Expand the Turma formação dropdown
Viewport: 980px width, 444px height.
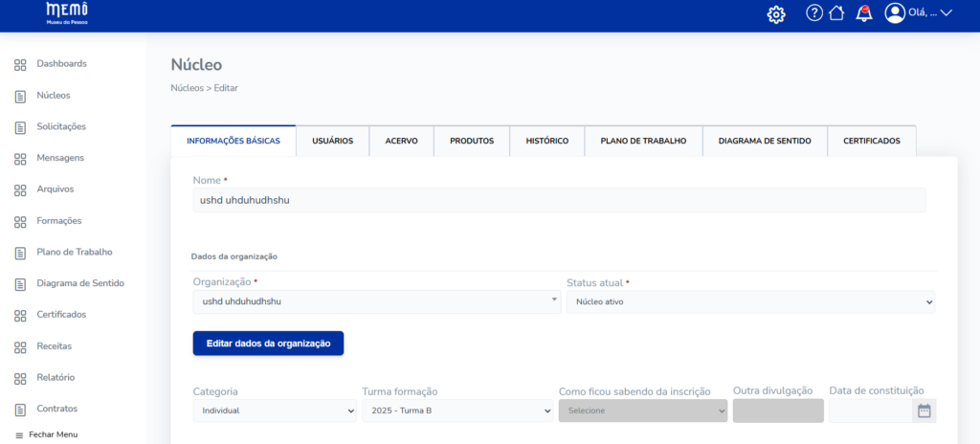pos(457,411)
